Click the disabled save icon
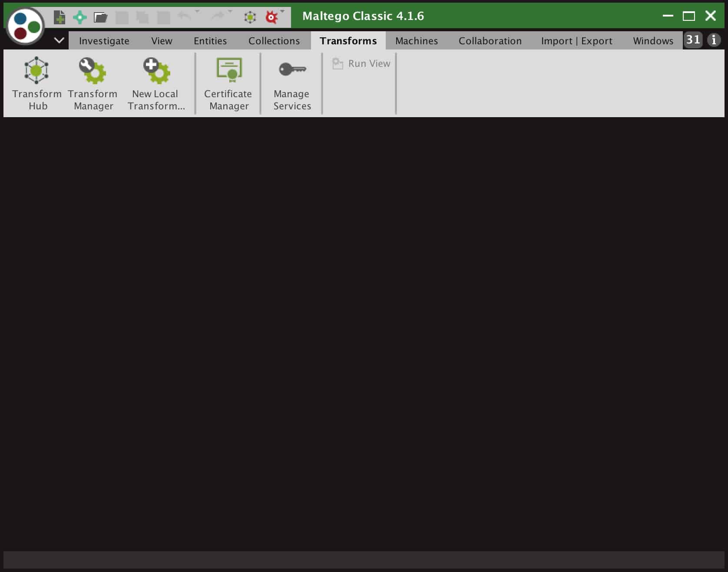Viewport: 728px width, 572px height. 122,18
